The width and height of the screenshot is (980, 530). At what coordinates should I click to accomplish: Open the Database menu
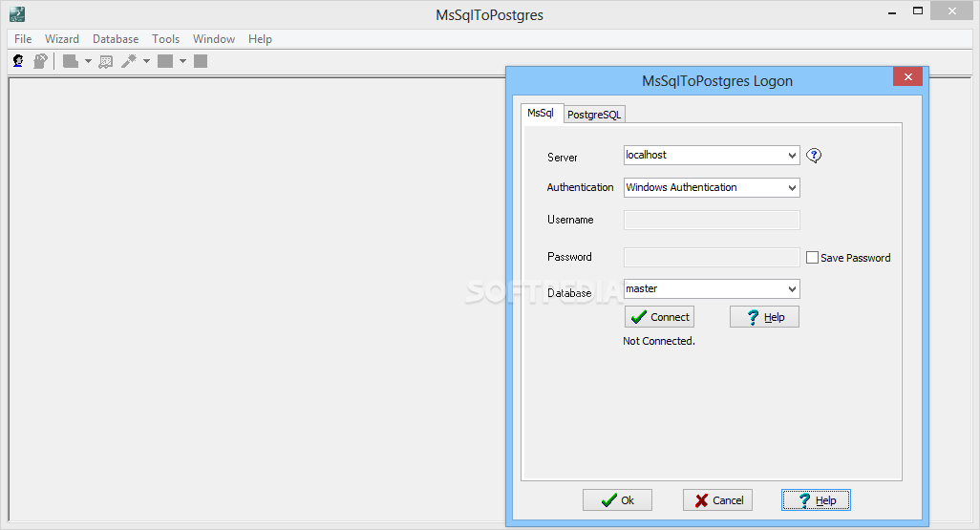116,39
